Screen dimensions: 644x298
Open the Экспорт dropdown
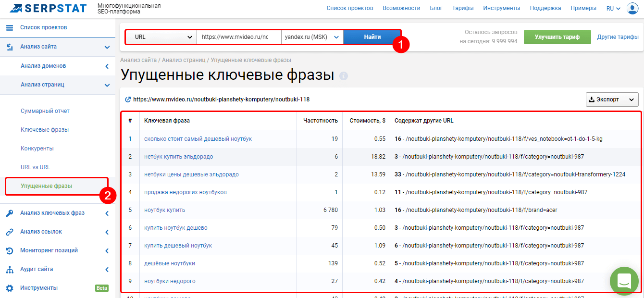[612, 99]
